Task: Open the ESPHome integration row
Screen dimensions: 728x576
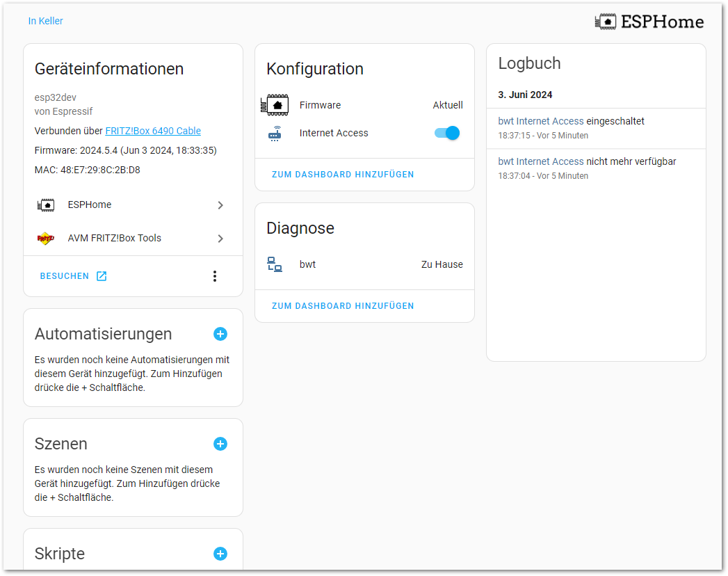Action: (x=134, y=205)
